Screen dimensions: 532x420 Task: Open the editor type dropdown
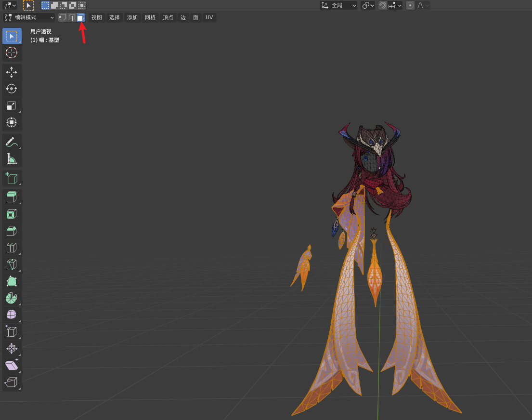click(x=10, y=5)
